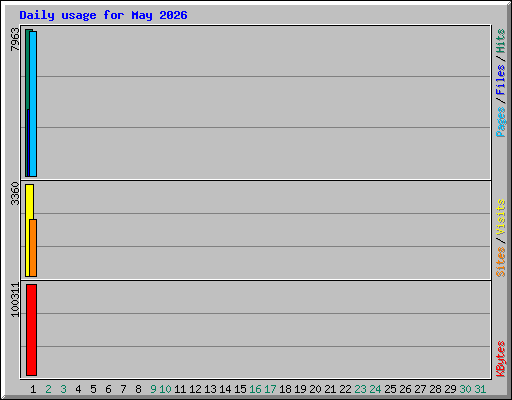Click the KBytes legend label
Screen dimensions: 512x400
click(501, 359)
